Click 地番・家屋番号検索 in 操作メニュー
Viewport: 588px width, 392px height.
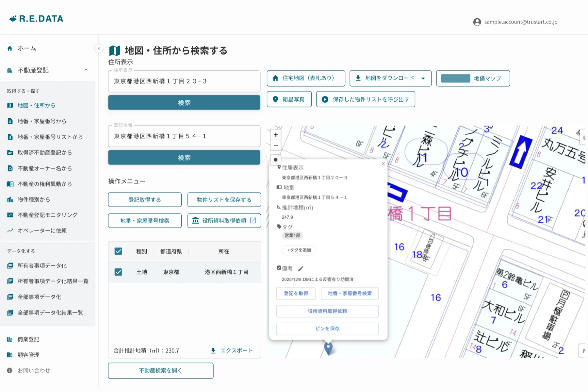click(x=145, y=221)
